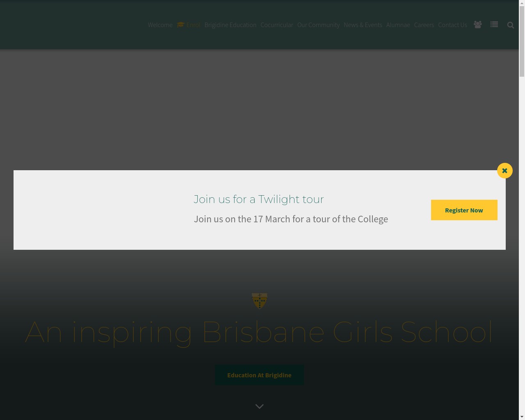Click the community group icon in header
This screenshot has width=525, height=420.
(478, 25)
